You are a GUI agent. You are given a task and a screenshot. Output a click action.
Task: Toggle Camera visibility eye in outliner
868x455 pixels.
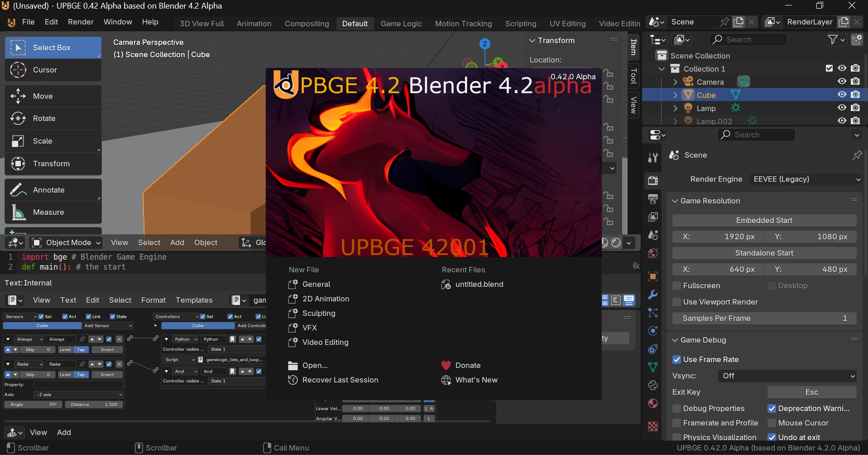tap(842, 82)
